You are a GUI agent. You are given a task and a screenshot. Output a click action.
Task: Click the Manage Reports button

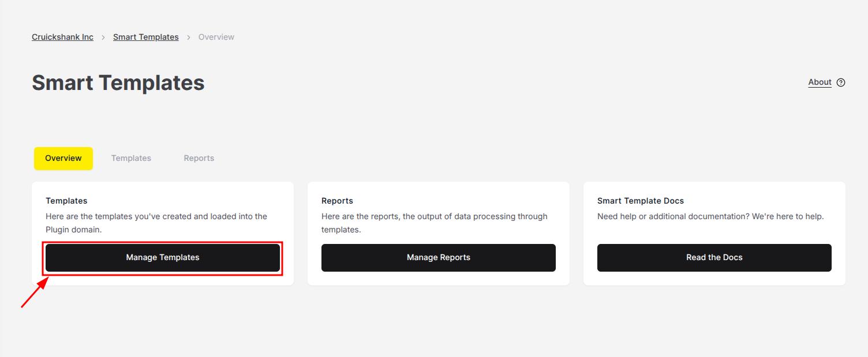[439, 258]
